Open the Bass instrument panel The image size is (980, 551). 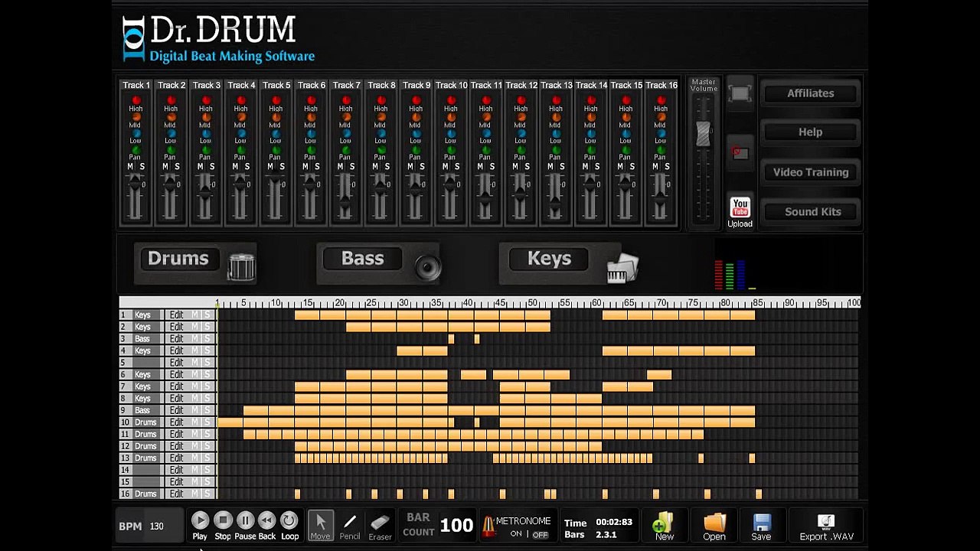pyautogui.click(x=362, y=259)
